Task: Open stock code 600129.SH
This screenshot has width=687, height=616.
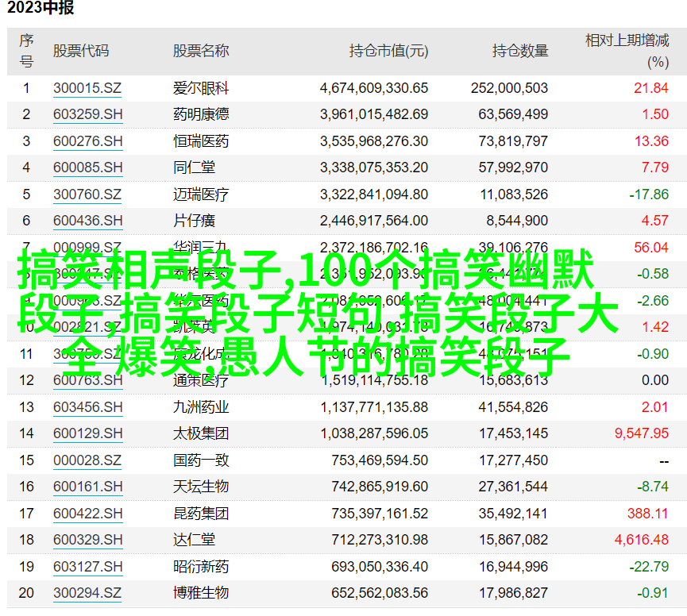Action: click(x=88, y=433)
